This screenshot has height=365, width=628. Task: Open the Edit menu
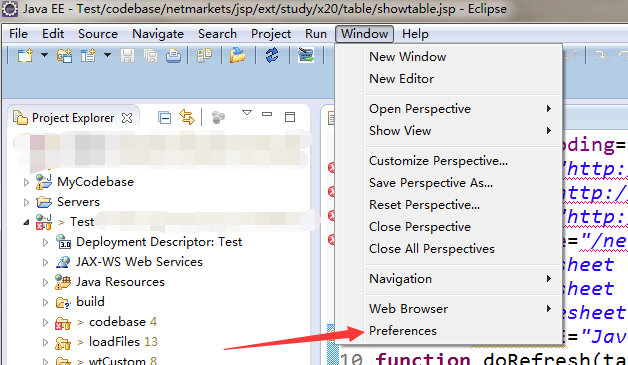[53, 34]
